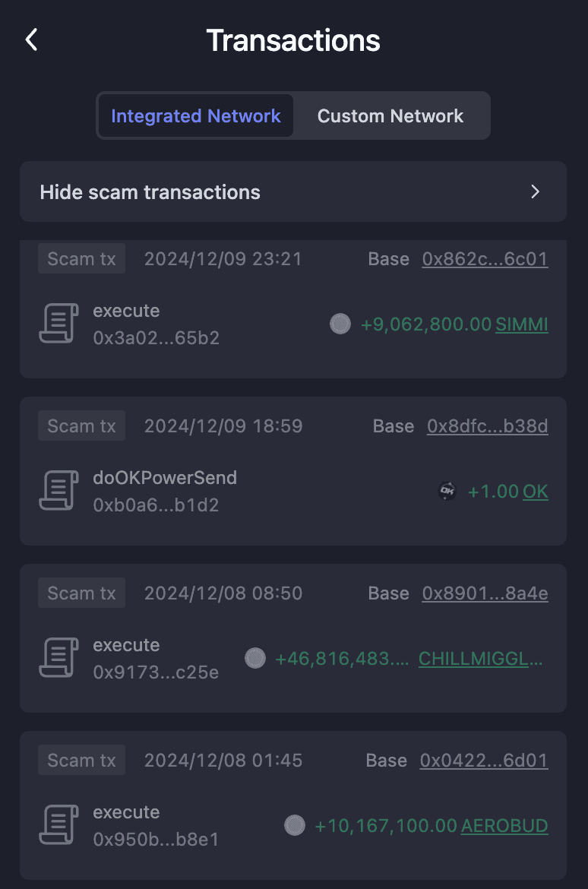The image size is (588, 889).
Task: Open the Hide scam transactions chevron
Action: (535, 192)
